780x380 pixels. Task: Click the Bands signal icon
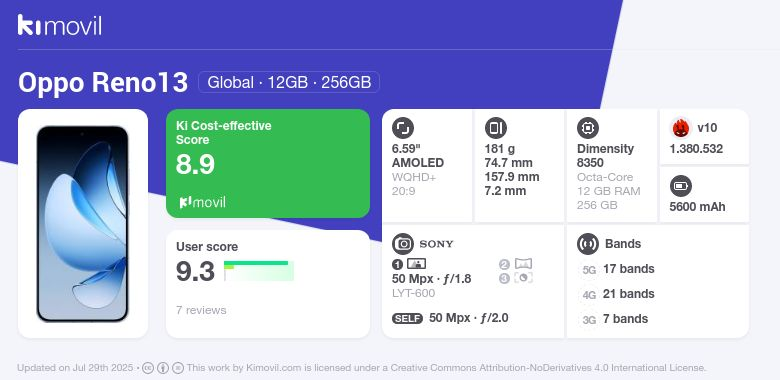pos(588,244)
